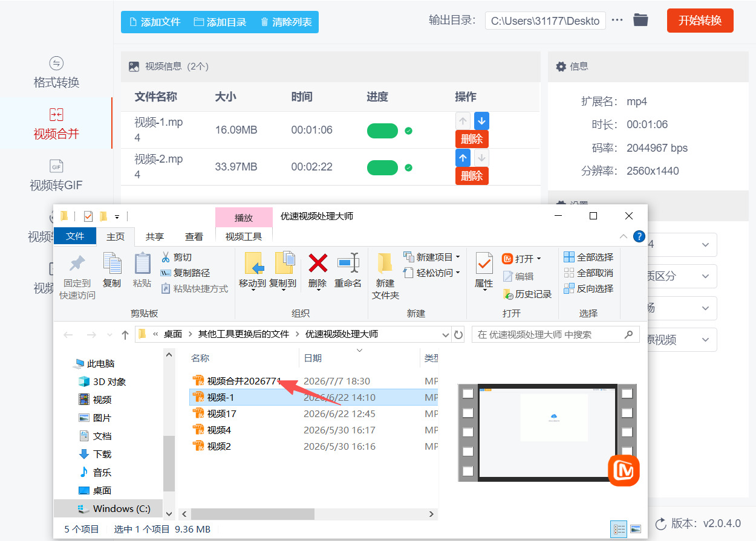Click the blue help question mark icon
Screen dimensions: 756x541
(638, 236)
